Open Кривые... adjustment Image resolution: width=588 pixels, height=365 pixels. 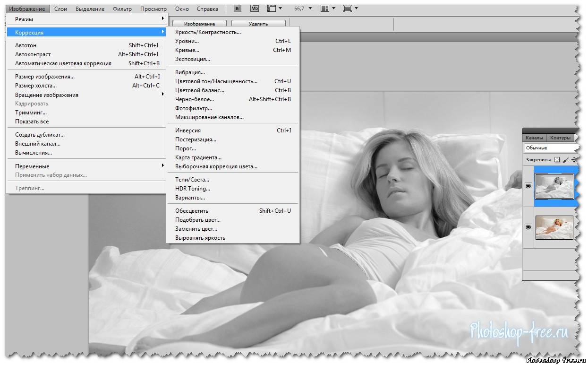[187, 50]
